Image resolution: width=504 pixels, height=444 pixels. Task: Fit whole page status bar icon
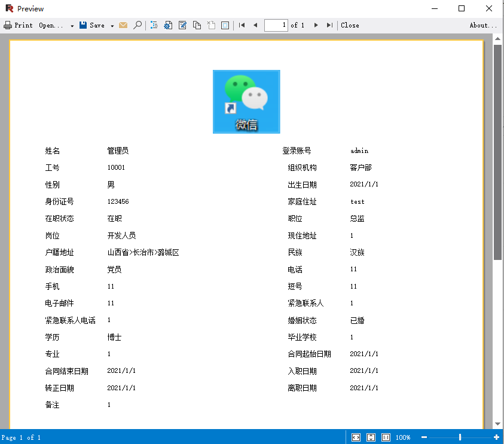371,437
